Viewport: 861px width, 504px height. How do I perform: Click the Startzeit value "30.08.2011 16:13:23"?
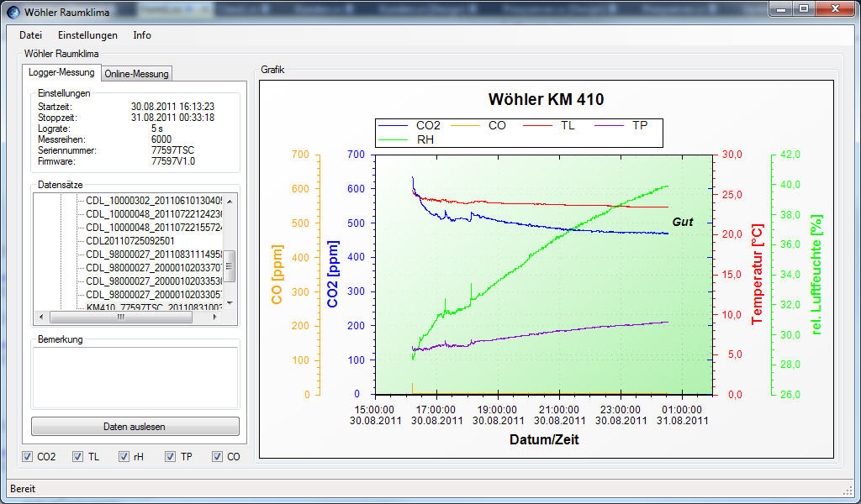tap(172, 107)
